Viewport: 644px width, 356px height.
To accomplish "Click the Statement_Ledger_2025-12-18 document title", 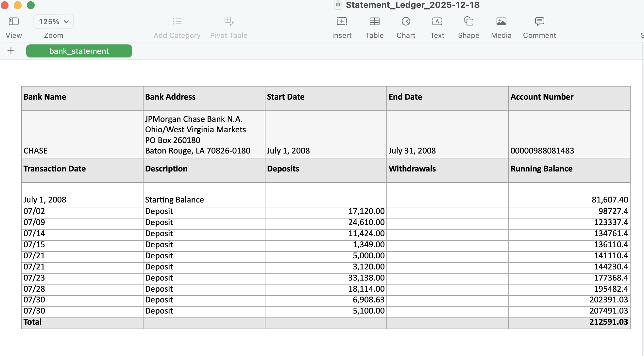I will point(413,5).
